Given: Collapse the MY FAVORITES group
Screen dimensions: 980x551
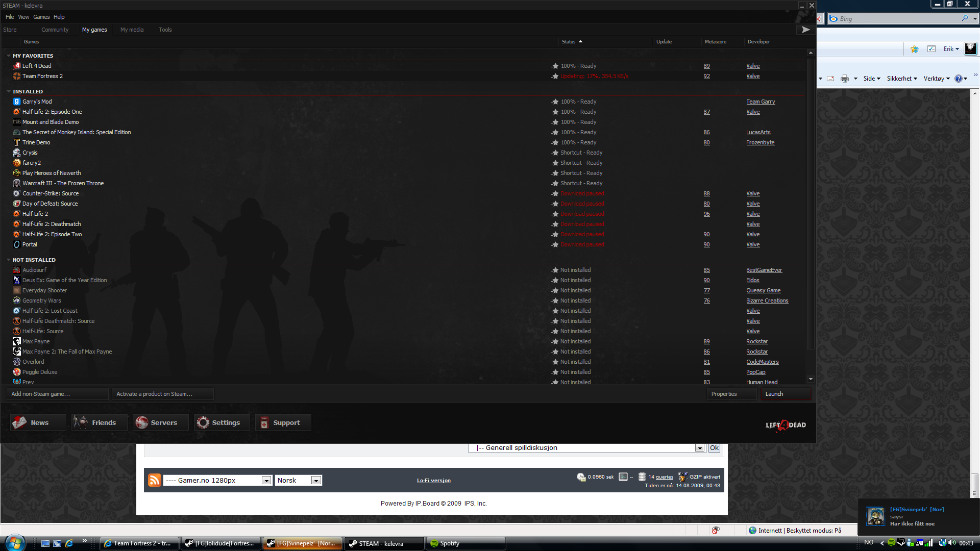Looking at the screenshot, I should click(9, 56).
